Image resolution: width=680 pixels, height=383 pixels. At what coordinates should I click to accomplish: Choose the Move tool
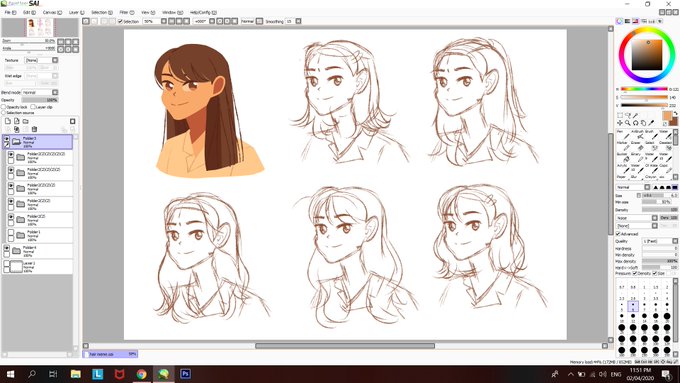point(620,123)
